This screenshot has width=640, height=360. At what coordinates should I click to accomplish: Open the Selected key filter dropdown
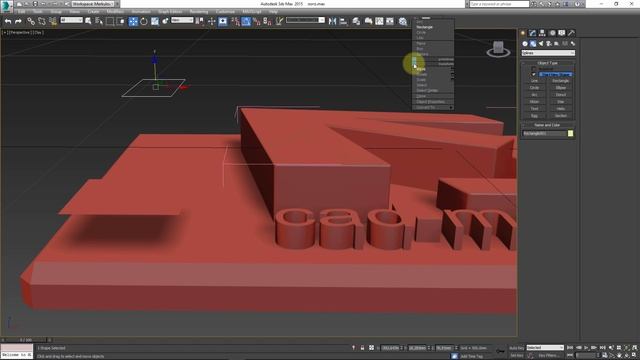click(545, 348)
